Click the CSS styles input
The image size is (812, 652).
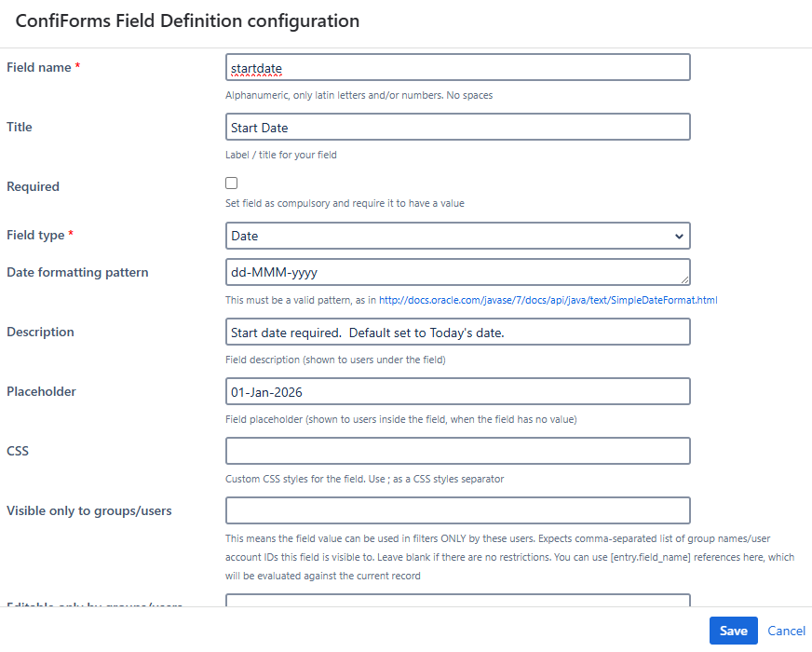click(457, 451)
